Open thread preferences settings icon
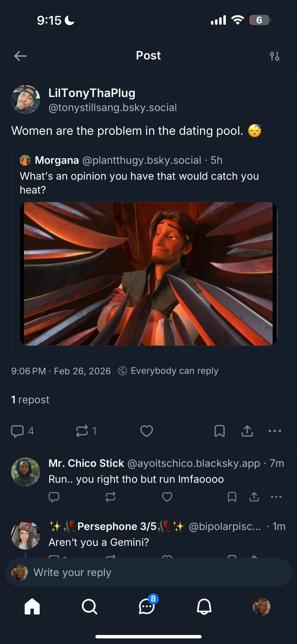This screenshot has height=644, width=297. tap(274, 56)
